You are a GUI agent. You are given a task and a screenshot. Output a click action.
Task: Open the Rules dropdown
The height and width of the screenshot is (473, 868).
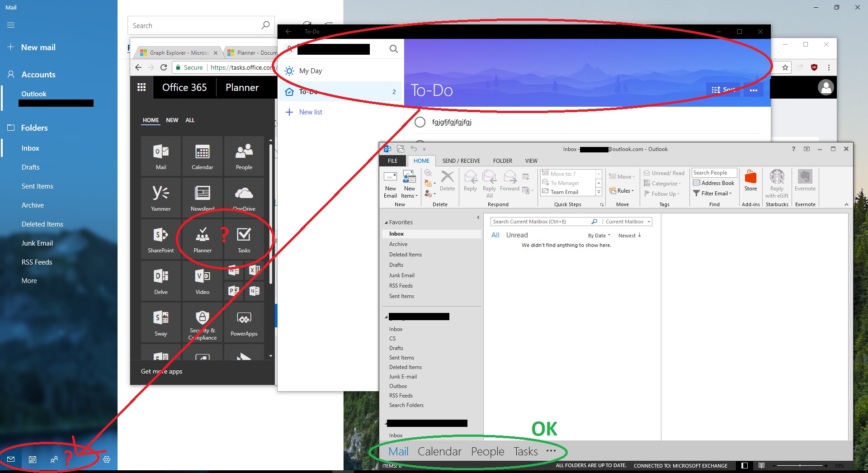point(622,191)
